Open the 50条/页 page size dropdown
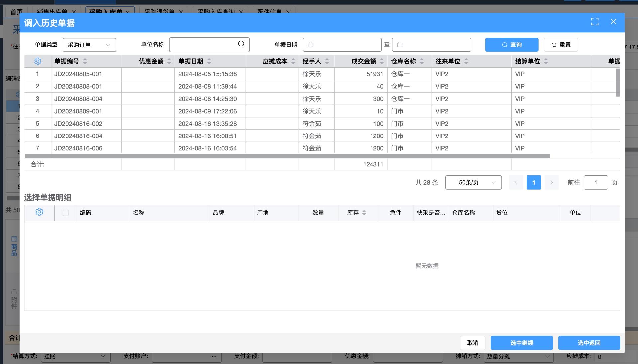 (x=474, y=182)
